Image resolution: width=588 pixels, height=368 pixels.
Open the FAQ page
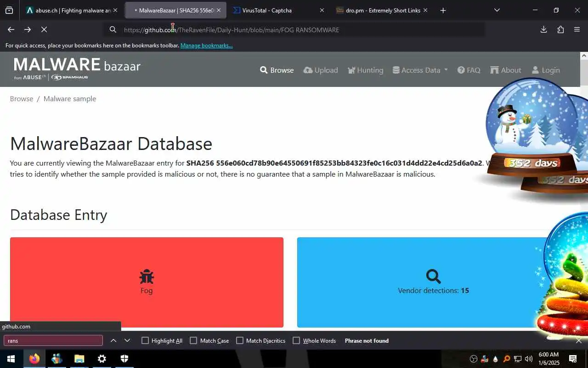click(x=469, y=70)
